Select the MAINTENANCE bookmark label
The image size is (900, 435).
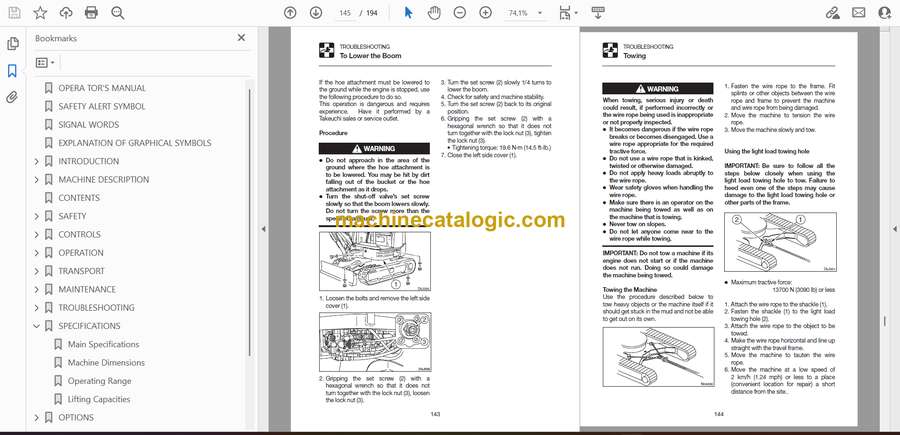87,290
